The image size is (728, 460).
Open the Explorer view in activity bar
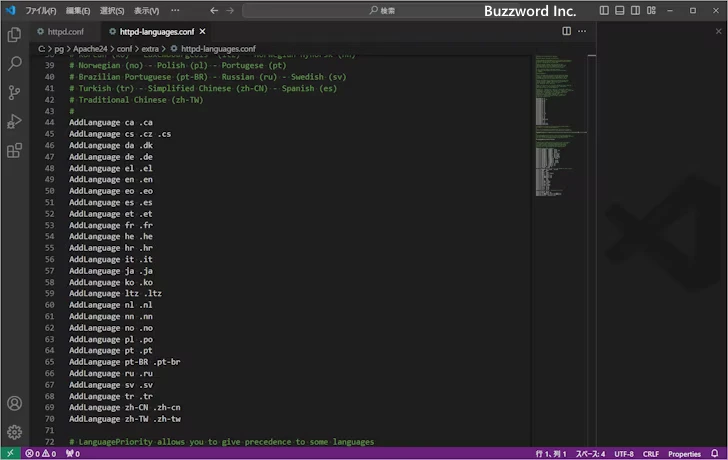[14, 34]
